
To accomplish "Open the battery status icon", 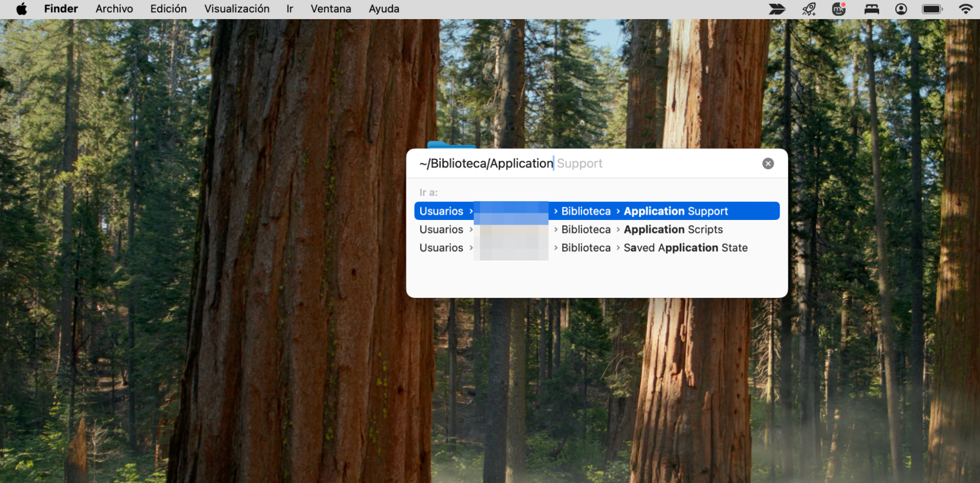I will coord(932,8).
